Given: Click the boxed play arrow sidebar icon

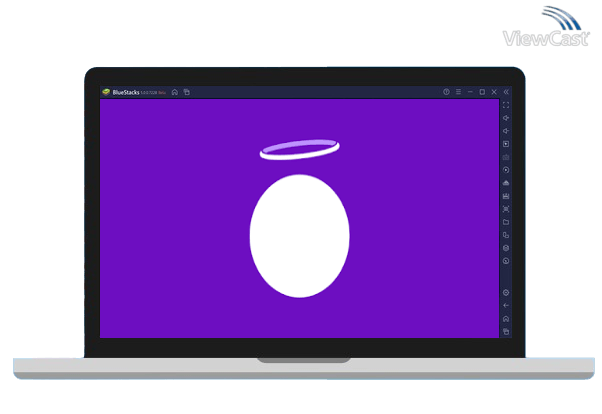Looking at the screenshot, I should tap(506, 144).
